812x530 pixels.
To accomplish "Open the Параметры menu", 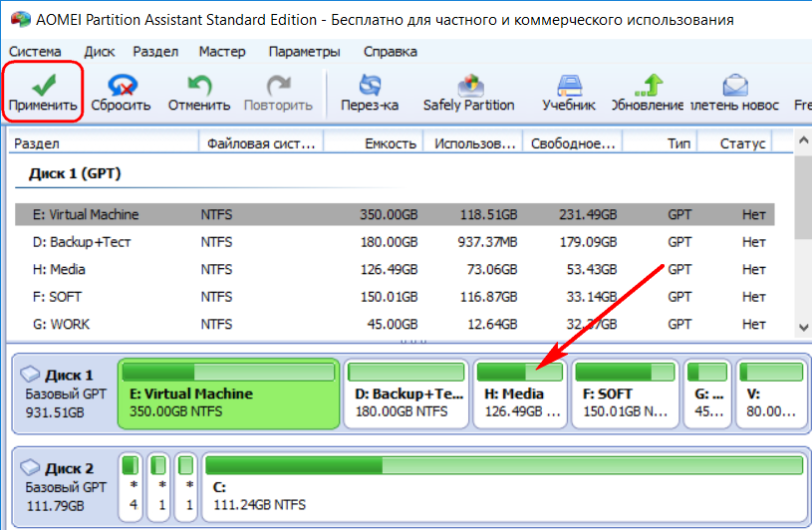I will click(304, 52).
